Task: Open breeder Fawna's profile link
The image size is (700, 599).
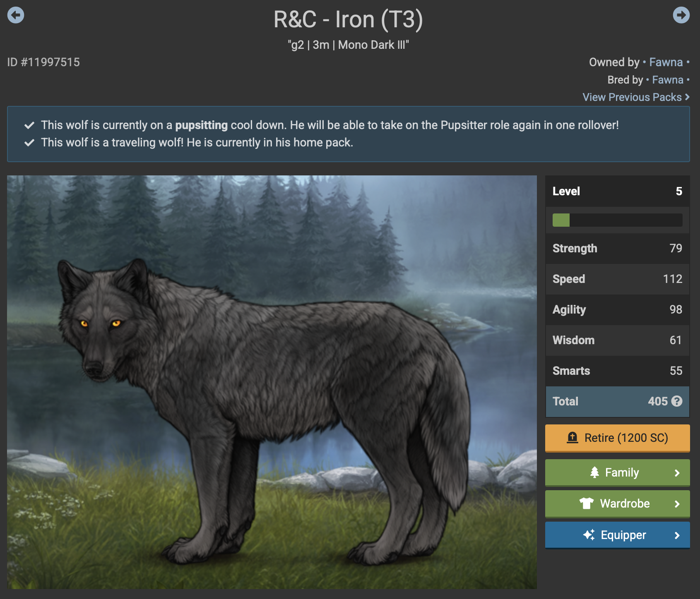Action: point(668,80)
